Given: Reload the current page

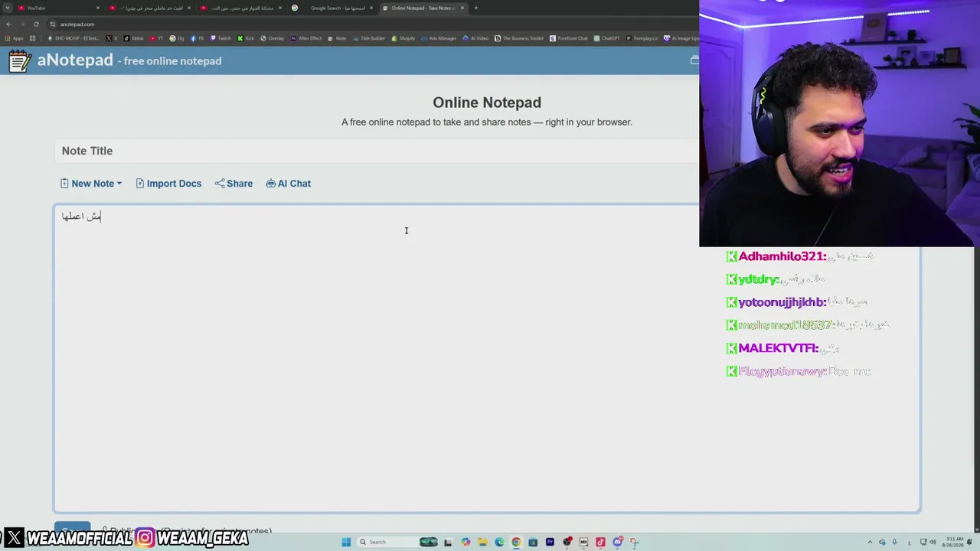Looking at the screenshot, I should (x=36, y=24).
